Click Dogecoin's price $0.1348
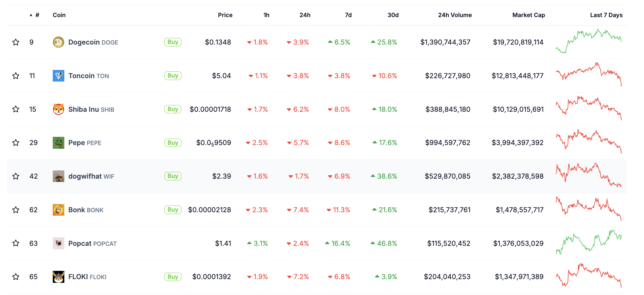644x295 pixels. point(218,42)
